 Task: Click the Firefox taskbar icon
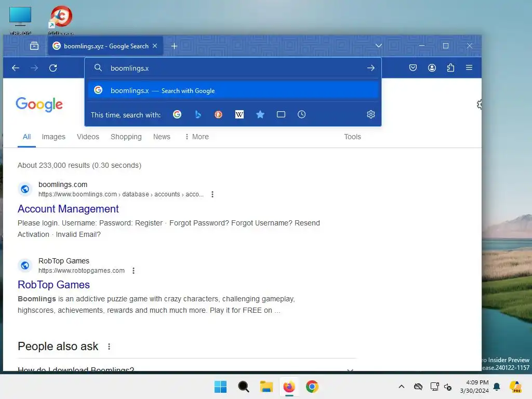coord(289,387)
